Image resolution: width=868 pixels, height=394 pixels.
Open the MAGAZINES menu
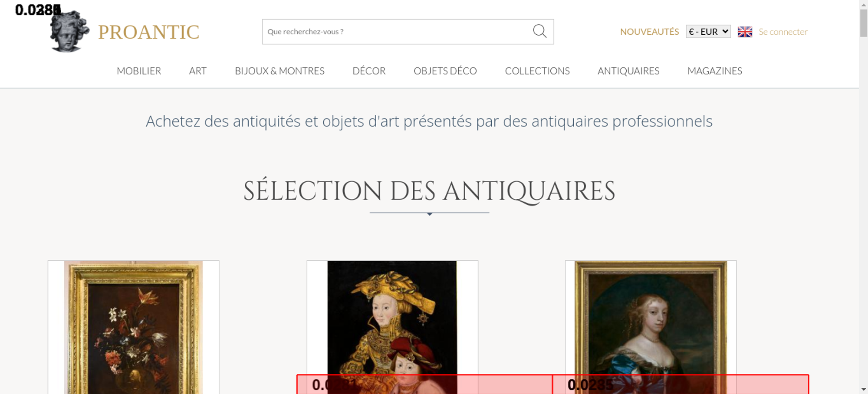(x=715, y=71)
